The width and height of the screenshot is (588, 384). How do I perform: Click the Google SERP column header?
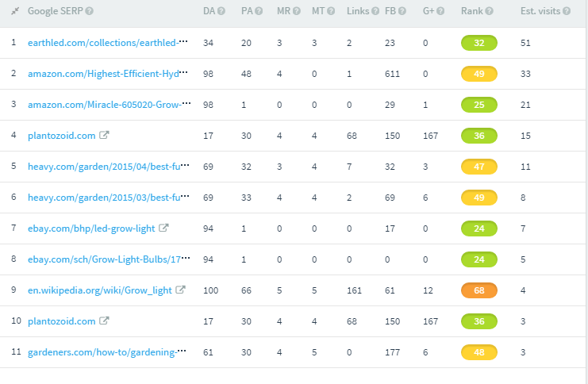[x=55, y=11]
